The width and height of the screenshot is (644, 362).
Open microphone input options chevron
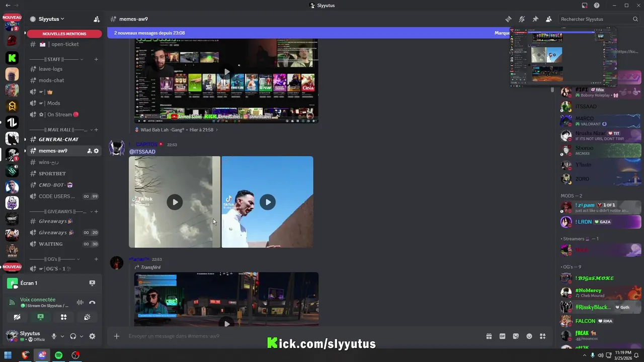(62, 336)
